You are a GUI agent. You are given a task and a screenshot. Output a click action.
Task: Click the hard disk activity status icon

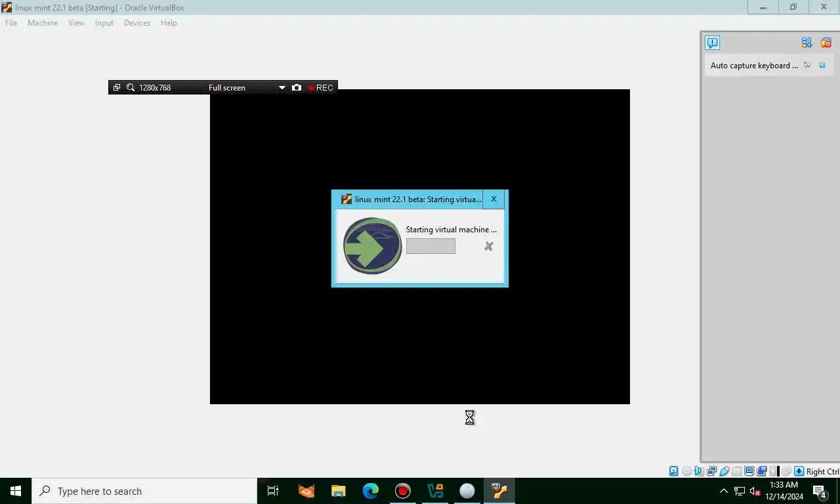[x=674, y=471]
